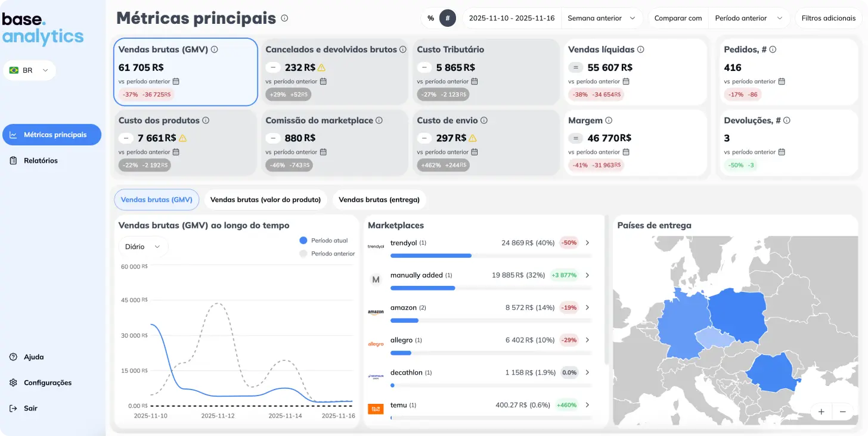868x436 pixels.
Task: Switch to percent display toggle
Action: [x=430, y=18]
